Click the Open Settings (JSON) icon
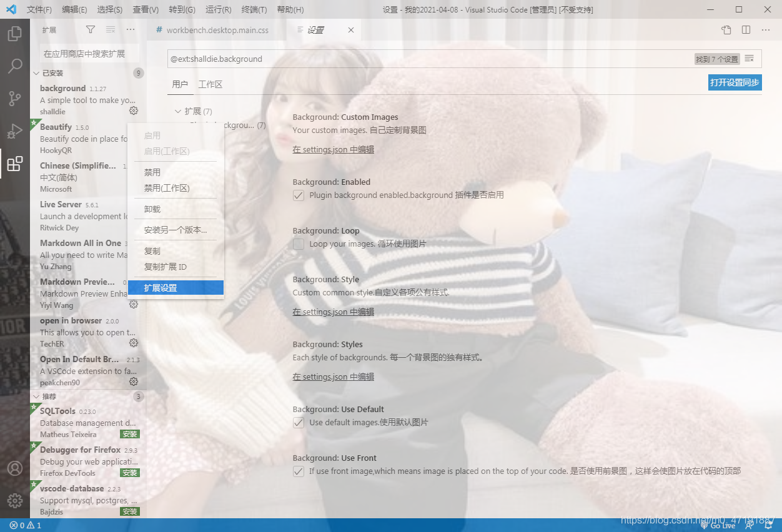 [726, 29]
